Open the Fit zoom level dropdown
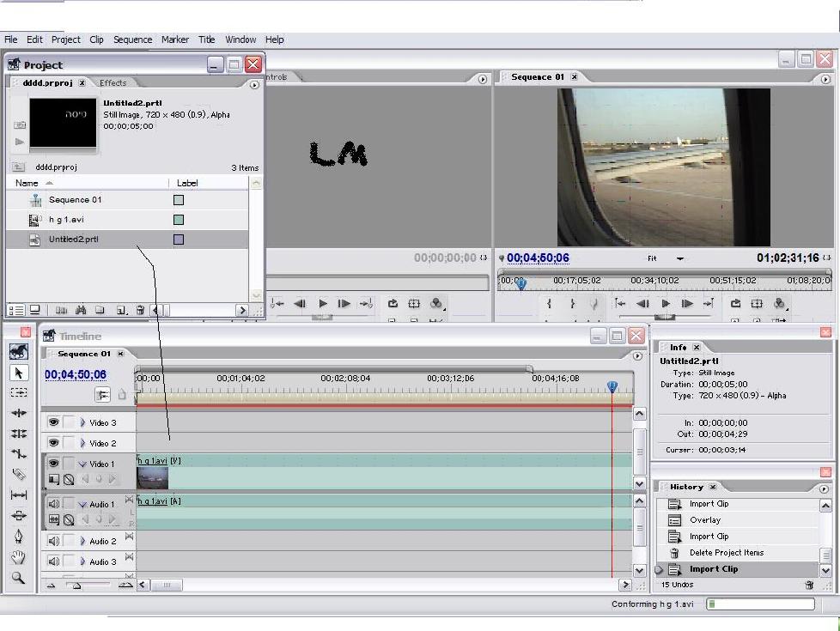This screenshot has width=840, height=631. coord(680,258)
